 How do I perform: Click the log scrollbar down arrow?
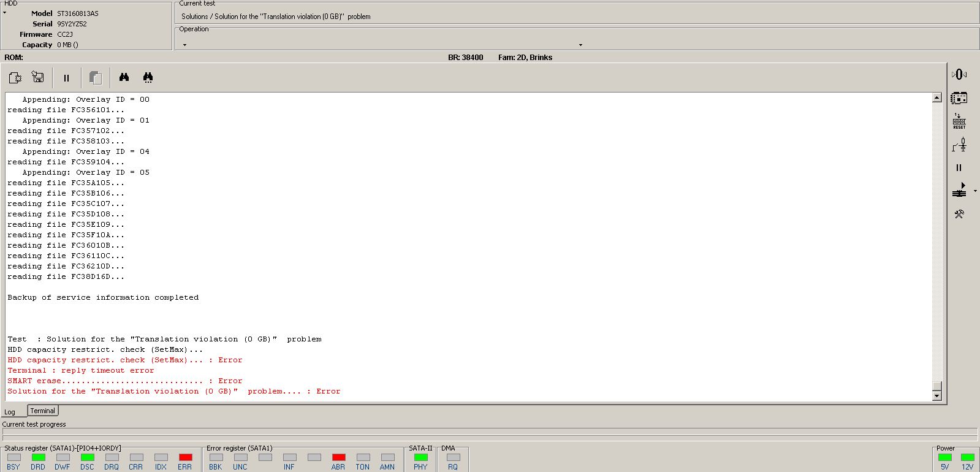936,396
